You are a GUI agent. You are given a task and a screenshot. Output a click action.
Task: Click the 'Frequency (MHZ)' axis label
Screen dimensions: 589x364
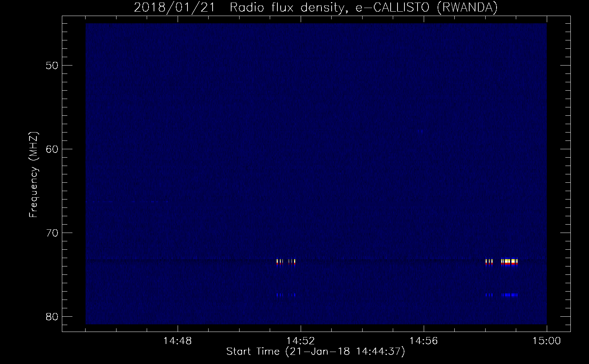click(x=33, y=175)
